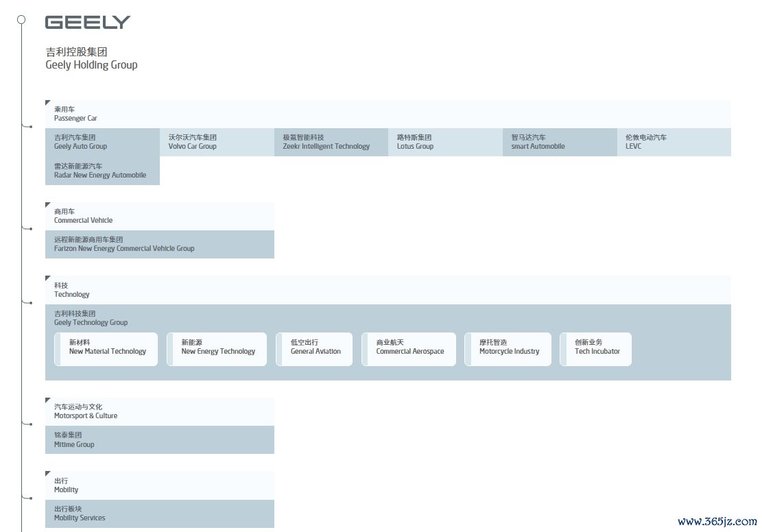Expand the Passenger Car section triangle
The width and height of the screenshot is (762, 532).
tap(48, 103)
